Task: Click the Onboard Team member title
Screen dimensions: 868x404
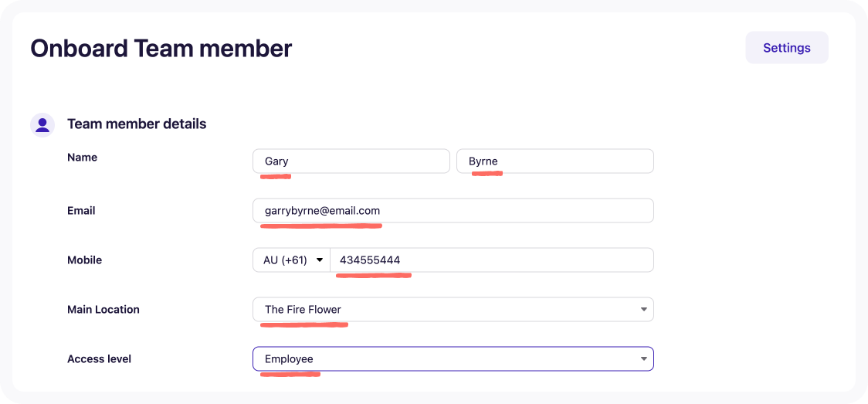Action: click(161, 49)
